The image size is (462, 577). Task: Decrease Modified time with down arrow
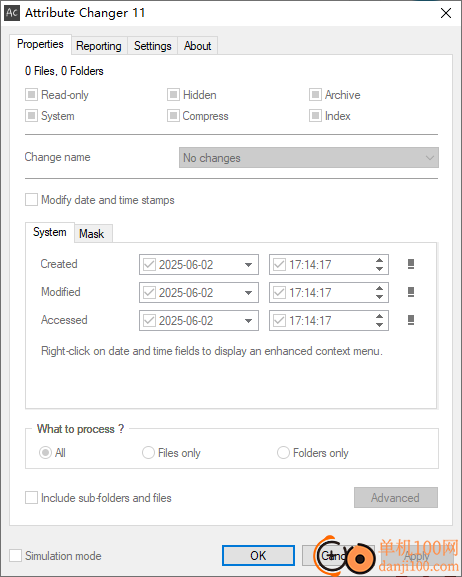click(x=380, y=297)
